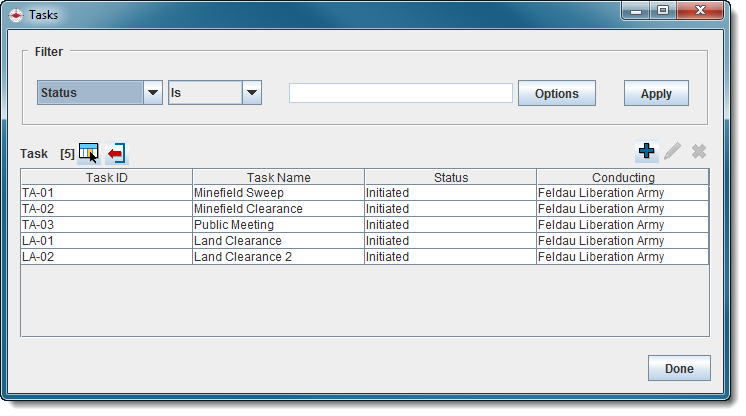This screenshot has height=416, width=746.
Task: Add a new task with plus icon
Action: coord(646,151)
